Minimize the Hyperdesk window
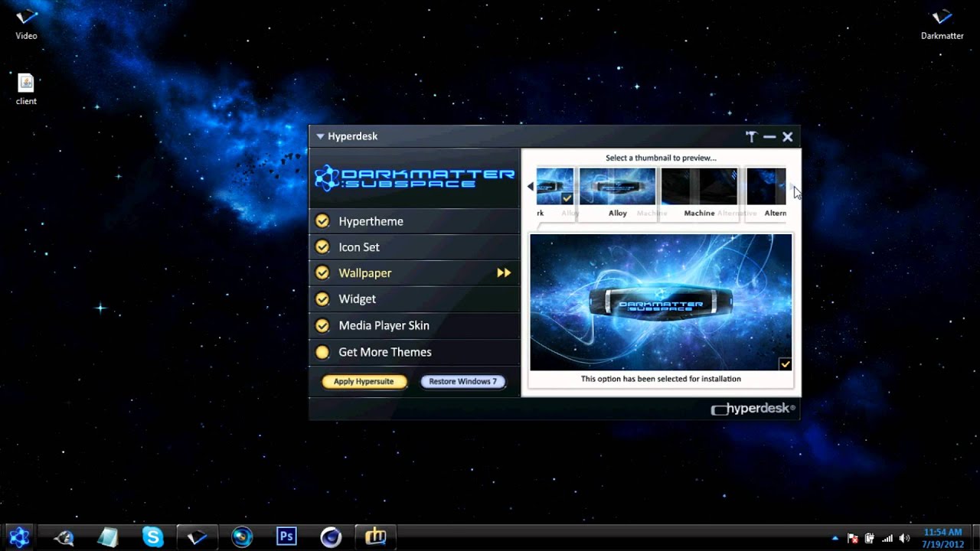 tap(769, 137)
